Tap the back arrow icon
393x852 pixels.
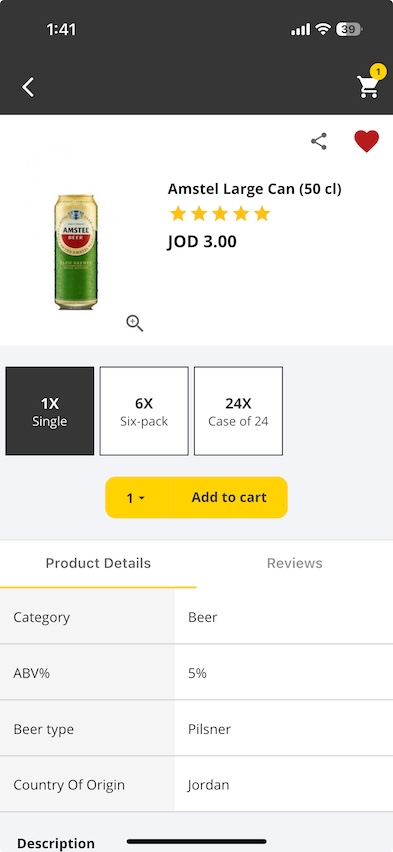click(28, 87)
